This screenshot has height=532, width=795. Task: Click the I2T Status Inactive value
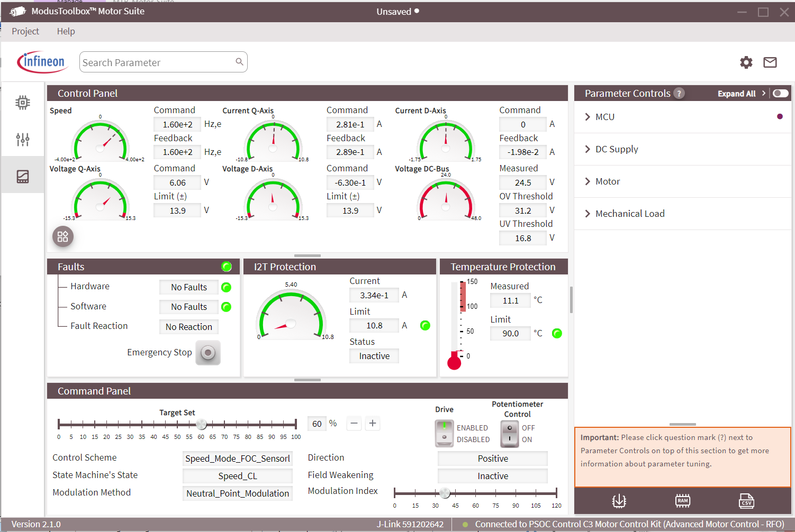(x=374, y=356)
